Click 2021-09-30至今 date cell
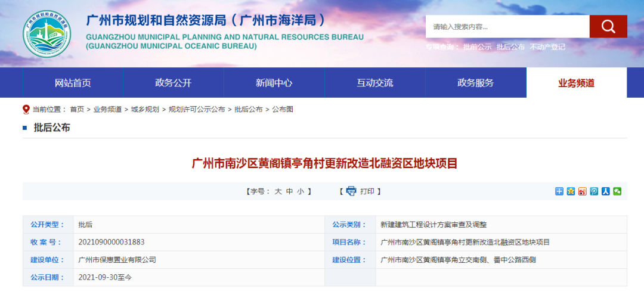Screen dimensions: 644x301 tap(105, 277)
